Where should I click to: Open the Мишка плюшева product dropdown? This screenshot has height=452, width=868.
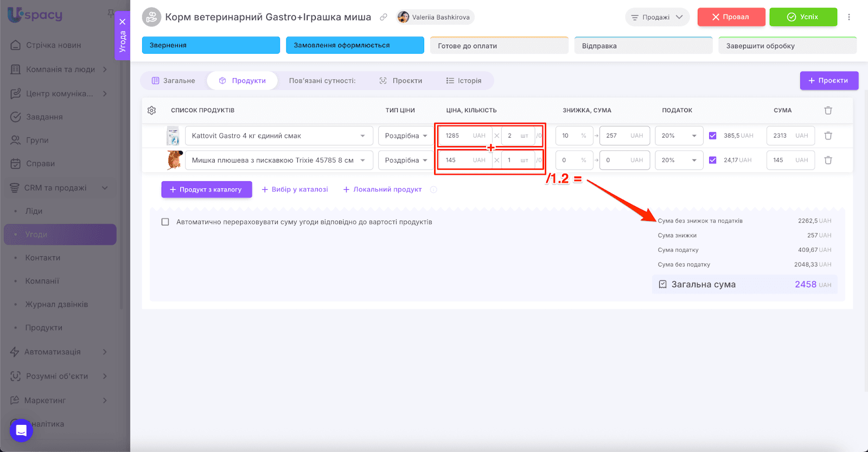(279, 160)
